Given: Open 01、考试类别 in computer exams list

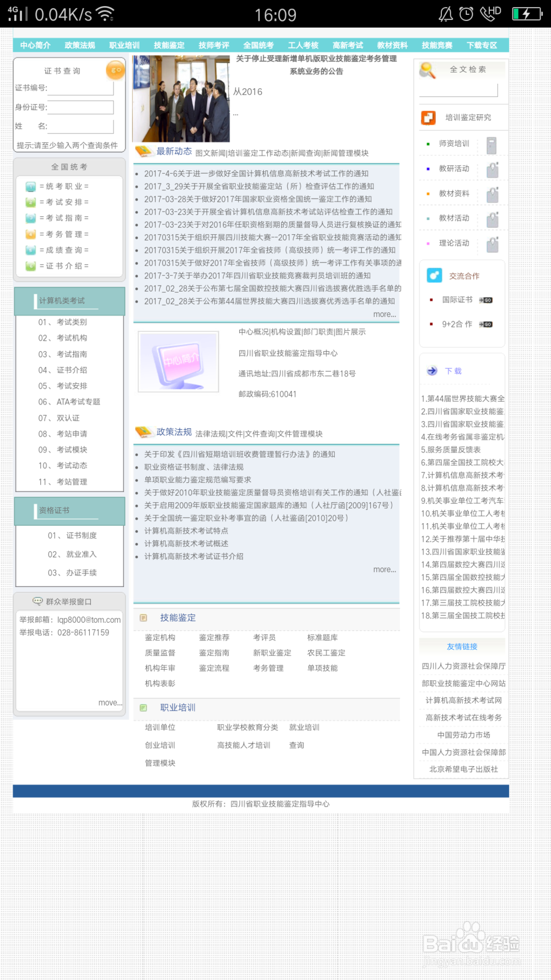Looking at the screenshot, I should (x=62, y=322).
